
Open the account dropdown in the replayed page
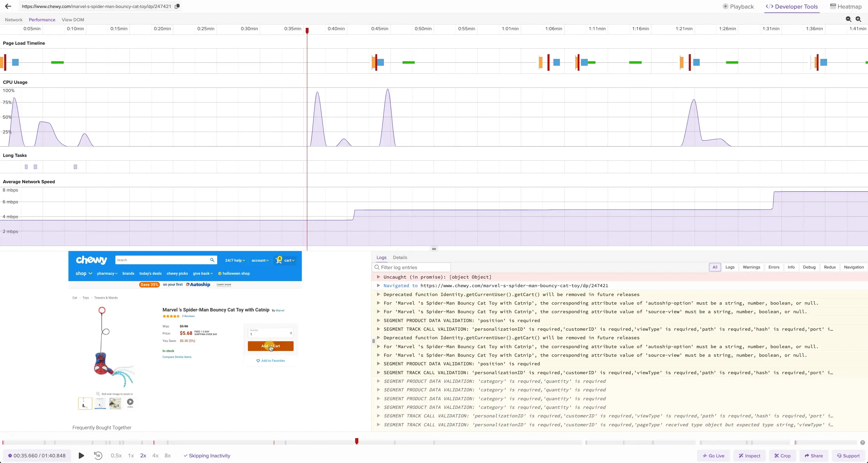pyautogui.click(x=260, y=260)
